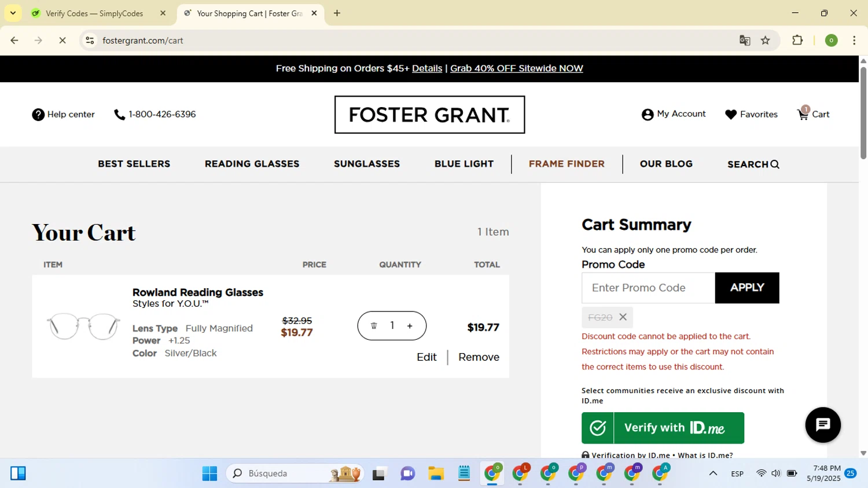
Task: Open Favorites heart link
Action: (x=751, y=115)
